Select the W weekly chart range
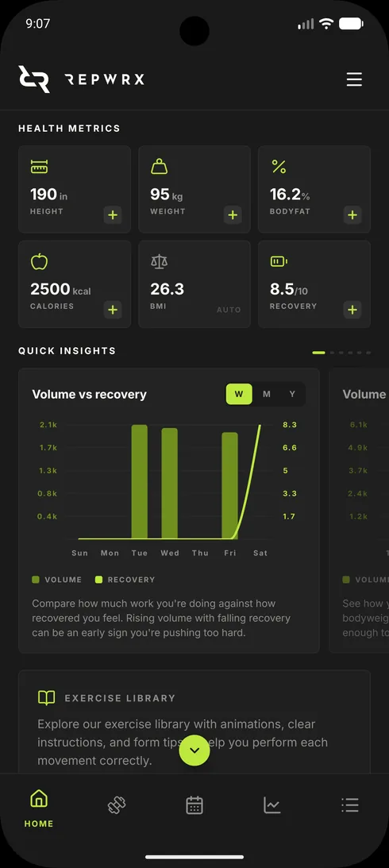Viewport: 389px width, 868px height. [x=239, y=394]
